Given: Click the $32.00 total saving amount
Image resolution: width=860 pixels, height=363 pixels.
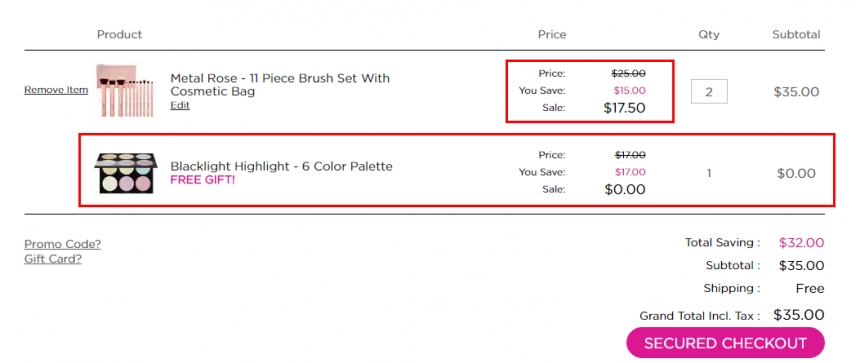Looking at the screenshot, I should (801, 242).
